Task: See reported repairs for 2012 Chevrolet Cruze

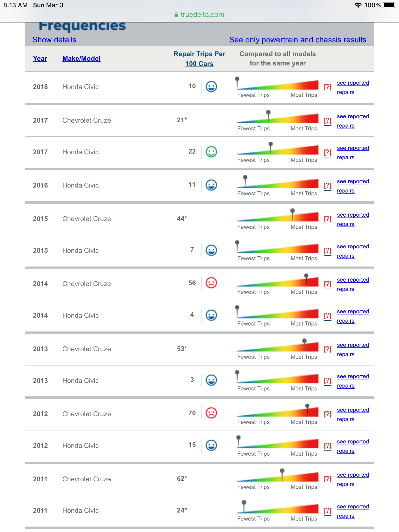Action: (x=353, y=415)
